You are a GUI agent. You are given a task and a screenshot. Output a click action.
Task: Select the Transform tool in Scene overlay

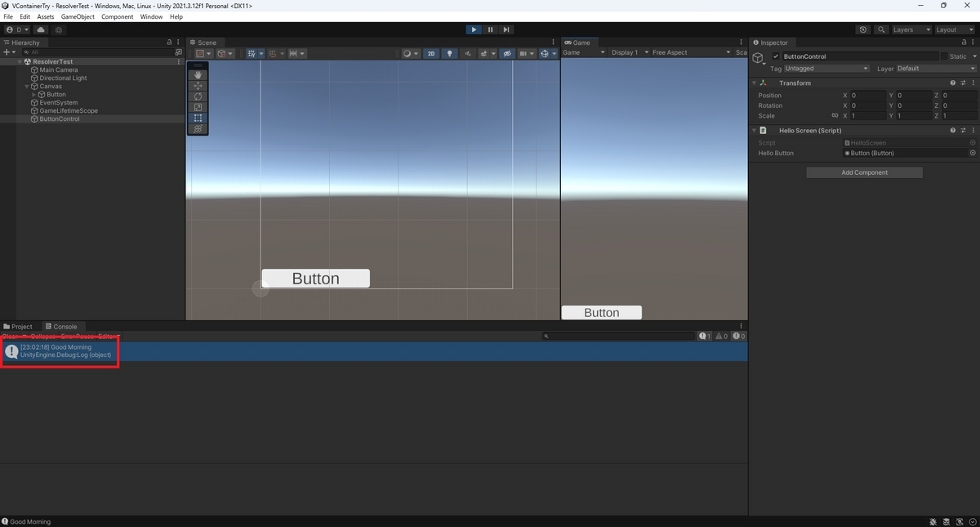tap(198, 128)
